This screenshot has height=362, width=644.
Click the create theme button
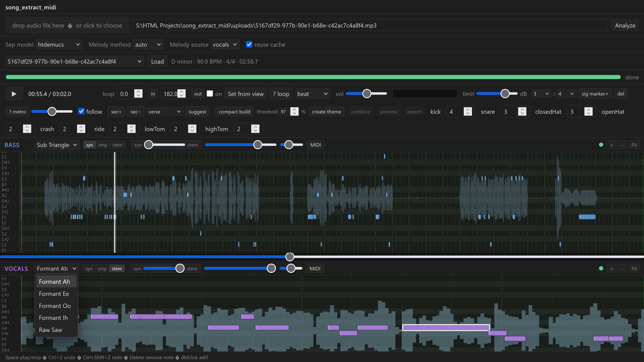click(x=326, y=111)
